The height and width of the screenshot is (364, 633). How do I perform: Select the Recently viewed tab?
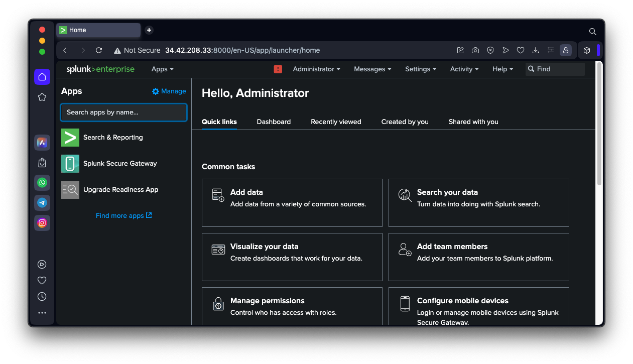coord(336,122)
